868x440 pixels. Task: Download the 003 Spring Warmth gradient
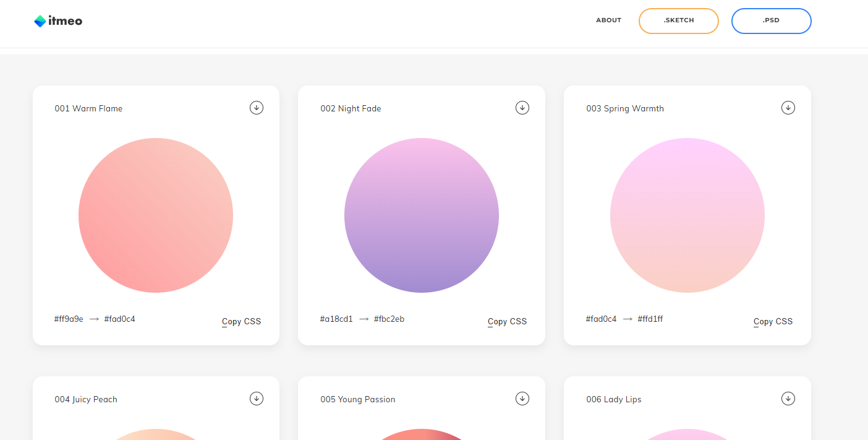pos(788,108)
